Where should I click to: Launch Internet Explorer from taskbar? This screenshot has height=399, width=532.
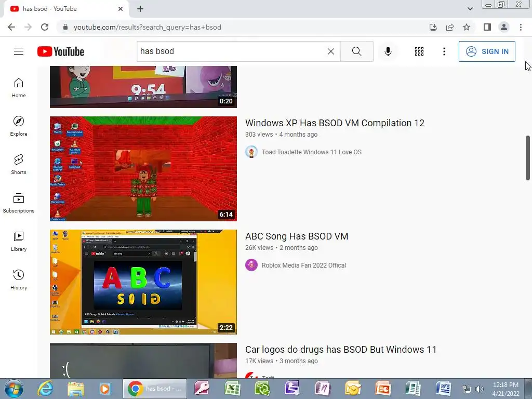(45, 389)
